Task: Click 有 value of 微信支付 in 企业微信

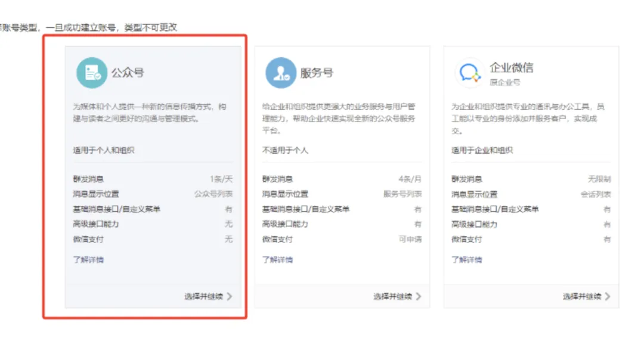Action: tap(607, 239)
